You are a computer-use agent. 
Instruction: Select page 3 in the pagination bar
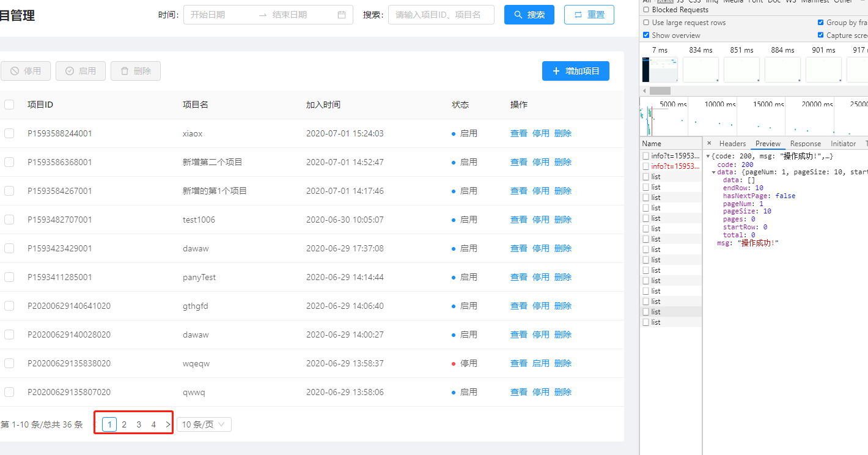(x=139, y=424)
